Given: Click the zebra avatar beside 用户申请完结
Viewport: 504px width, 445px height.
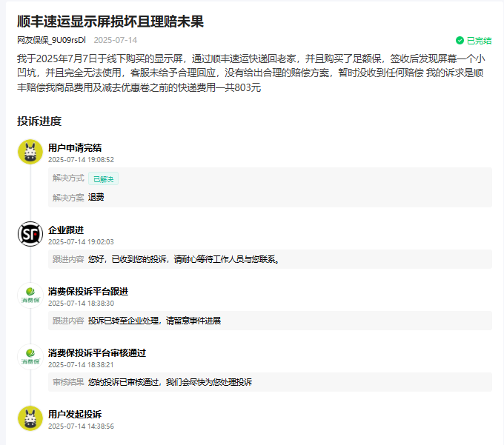Looking at the screenshot, I should (x=30, y=152).
